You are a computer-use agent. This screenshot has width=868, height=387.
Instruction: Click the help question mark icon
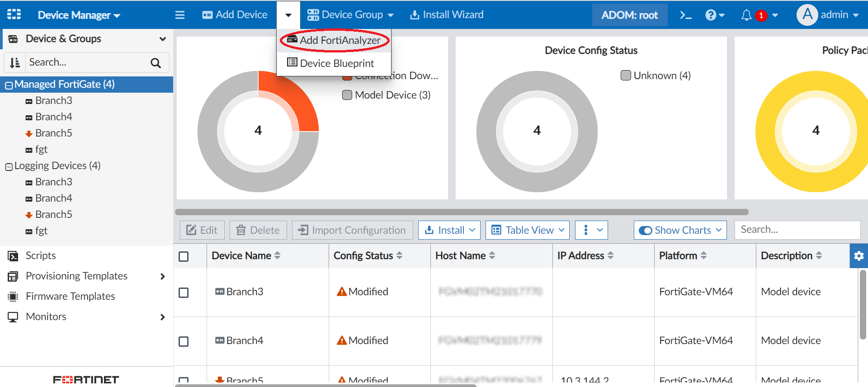click(711, 15)
